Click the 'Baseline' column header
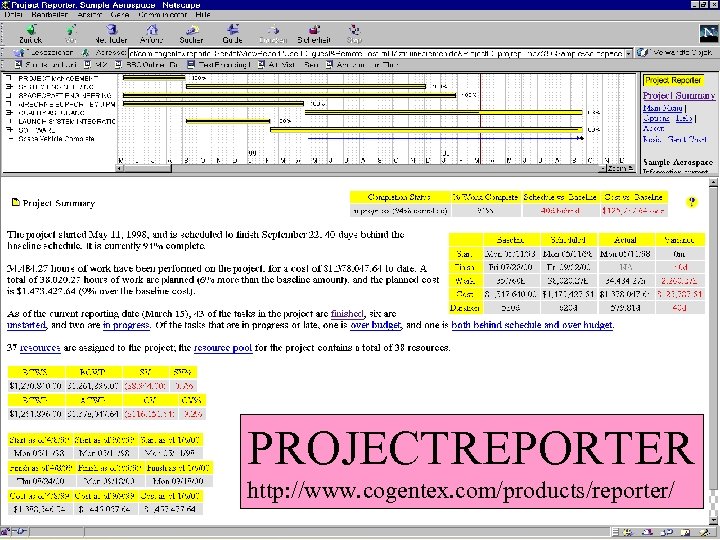The width and height of the screenshot is (720, 540). tap(510, 240)
